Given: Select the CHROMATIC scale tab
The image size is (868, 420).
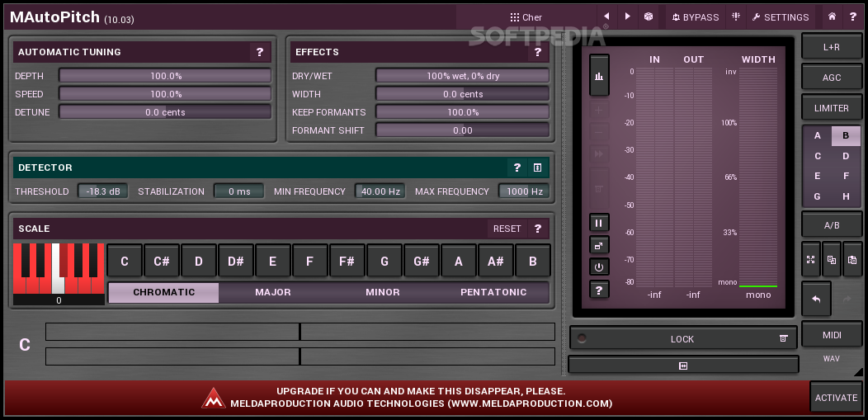Looking at the screenshot, I should 164,292.
